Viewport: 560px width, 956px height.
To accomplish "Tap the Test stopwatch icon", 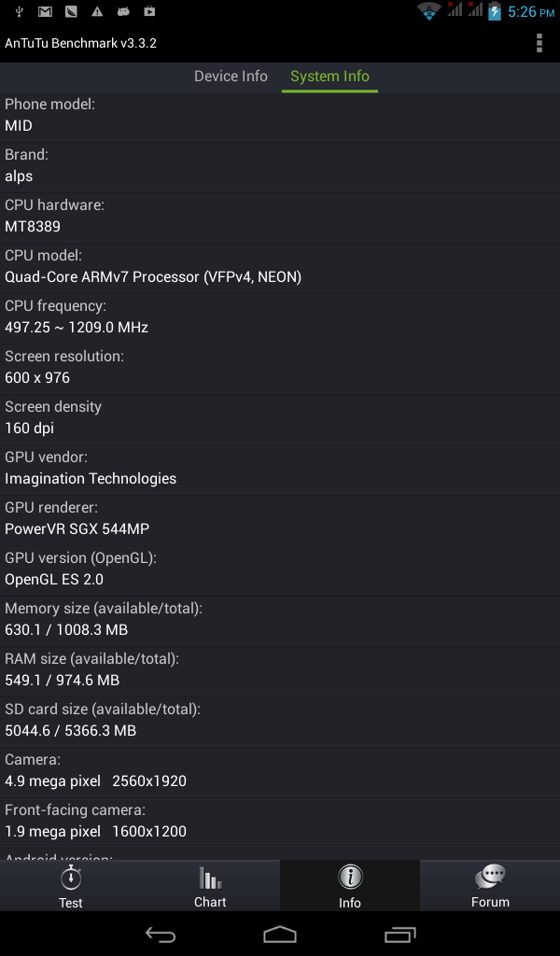I will click(x=71, y=878).
